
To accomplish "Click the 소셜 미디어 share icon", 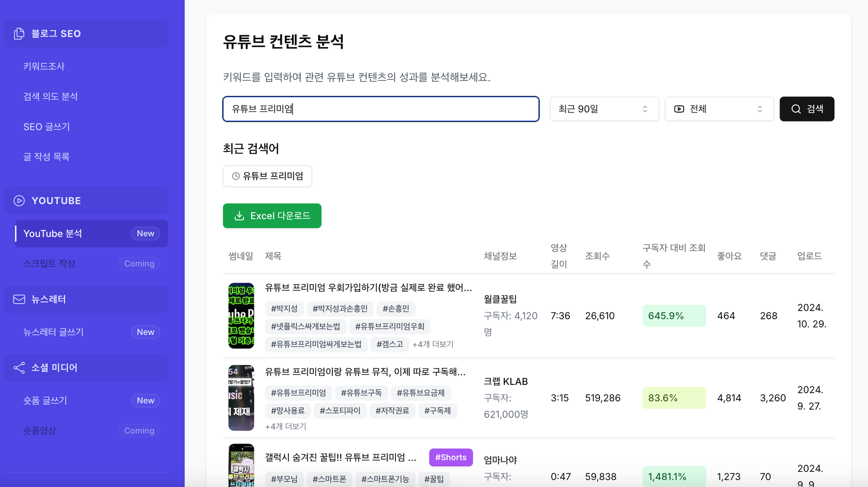I will click(19, 368).
